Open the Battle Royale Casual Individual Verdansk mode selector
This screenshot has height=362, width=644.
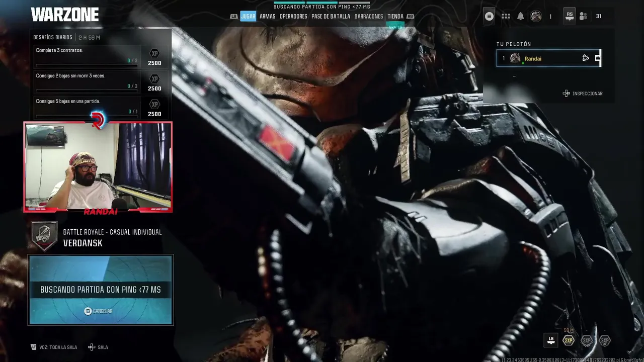point(97,237)
